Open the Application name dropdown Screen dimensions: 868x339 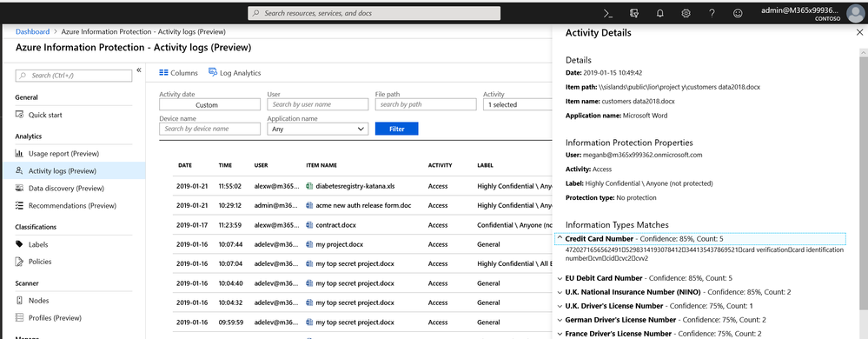[x=318, y=129]
